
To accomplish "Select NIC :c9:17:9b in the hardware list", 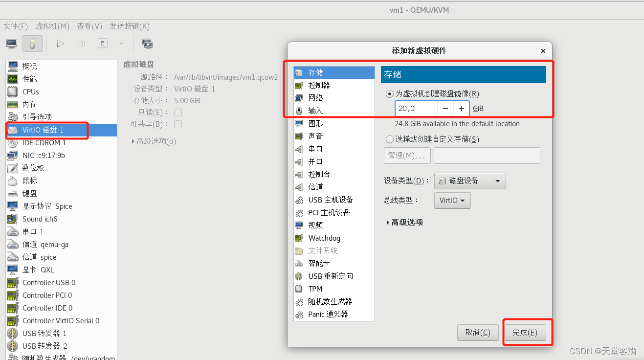I will [x=61, y=156].
